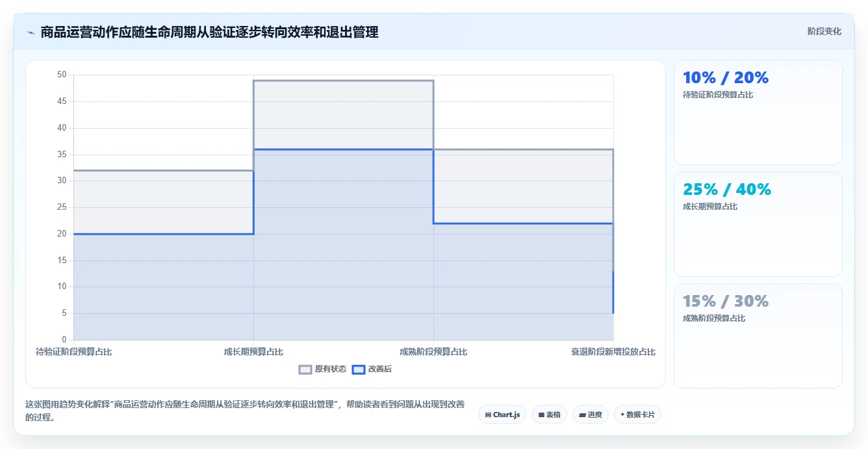Image resolution: width=868 pixels, height=449 pixels.
Task: Click the 表格 tag
Action: [549, 415]
